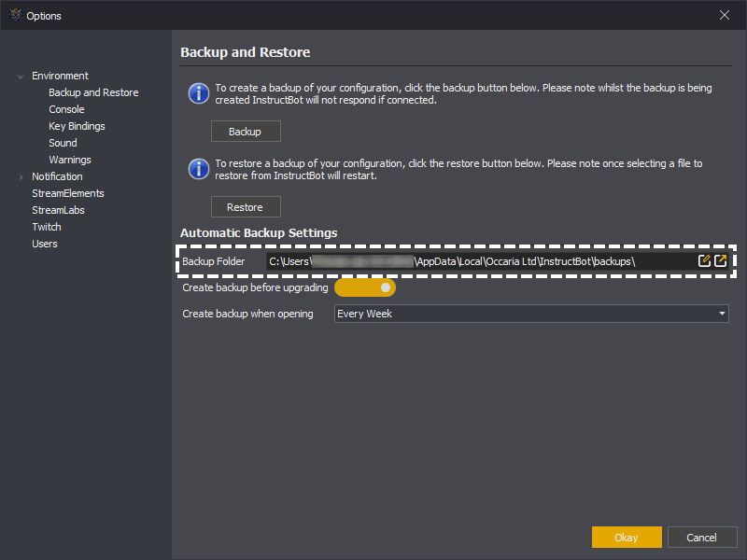
Task: Click the Automatic Backup Settings heading
Action: coord(259,232)
